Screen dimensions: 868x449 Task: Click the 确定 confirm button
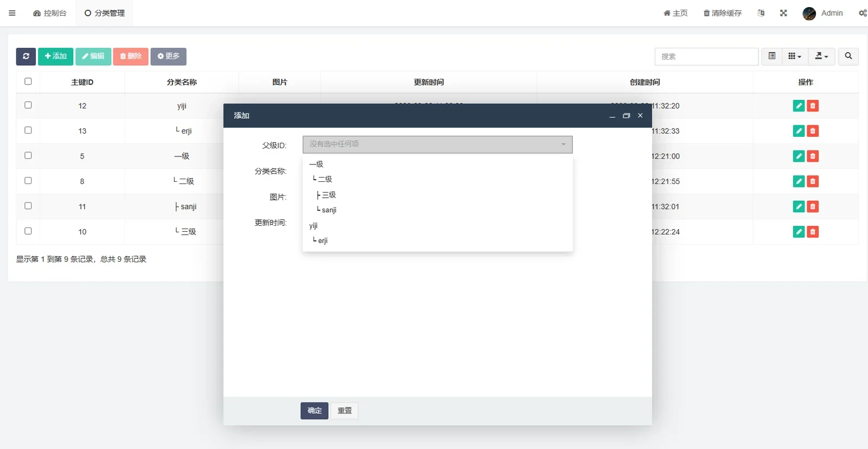pos(315,411)
